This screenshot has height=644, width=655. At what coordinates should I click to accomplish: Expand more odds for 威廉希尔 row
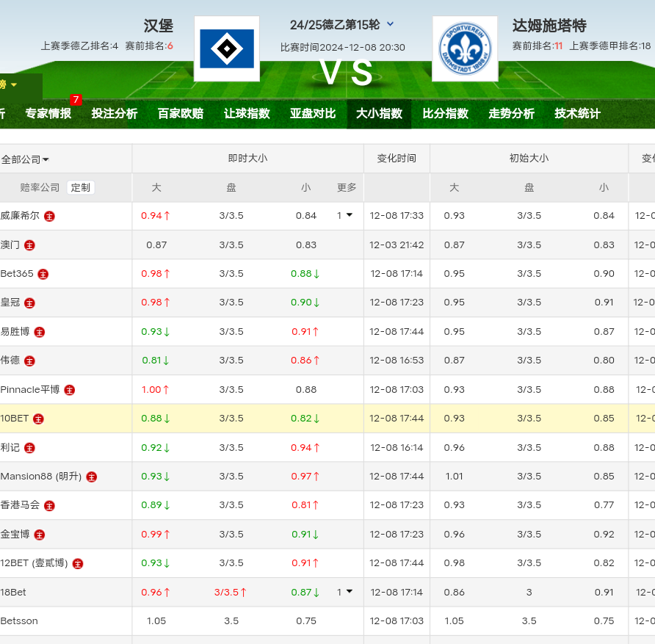344,215
